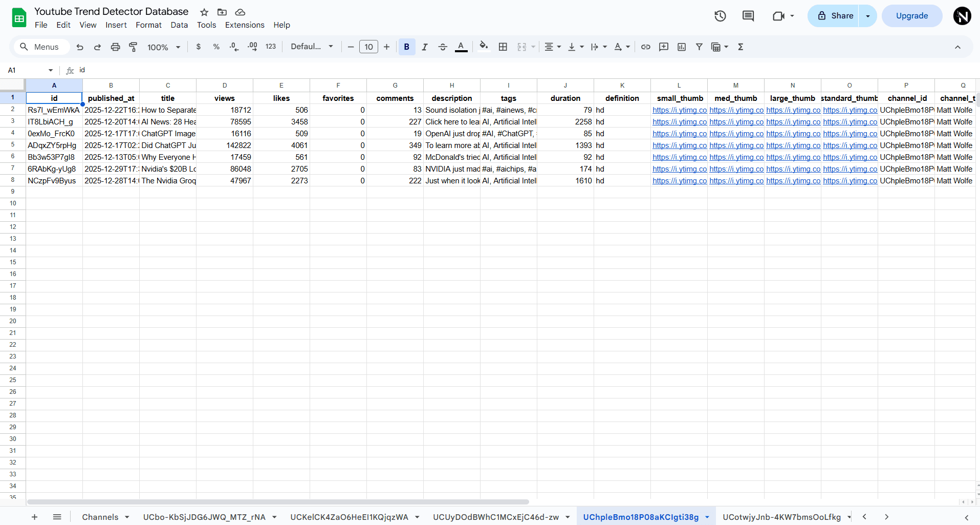Screen dimensions: 980x525
Task: Open med_thumb link in row 5
Action: (x=736, y=145)
